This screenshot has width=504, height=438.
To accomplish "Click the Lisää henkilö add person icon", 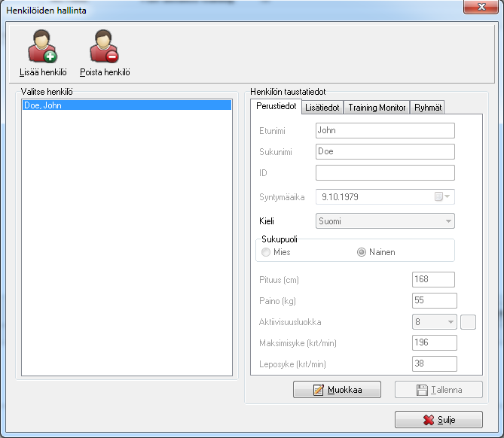I will [x=42, y=46].
